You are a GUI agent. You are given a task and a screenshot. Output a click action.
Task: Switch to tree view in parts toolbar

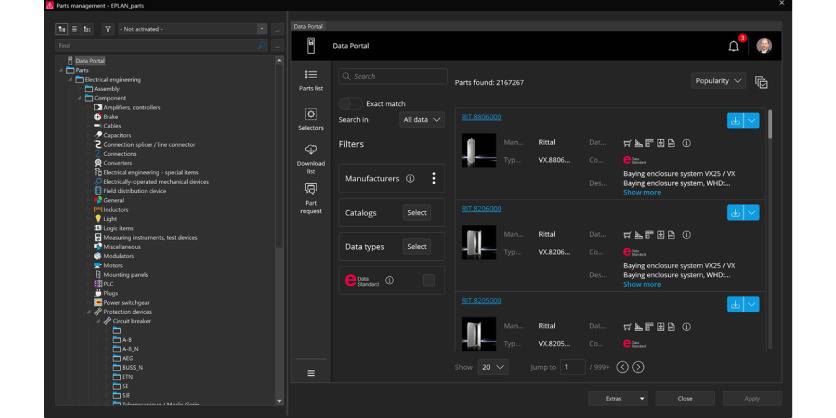(62, 29)
